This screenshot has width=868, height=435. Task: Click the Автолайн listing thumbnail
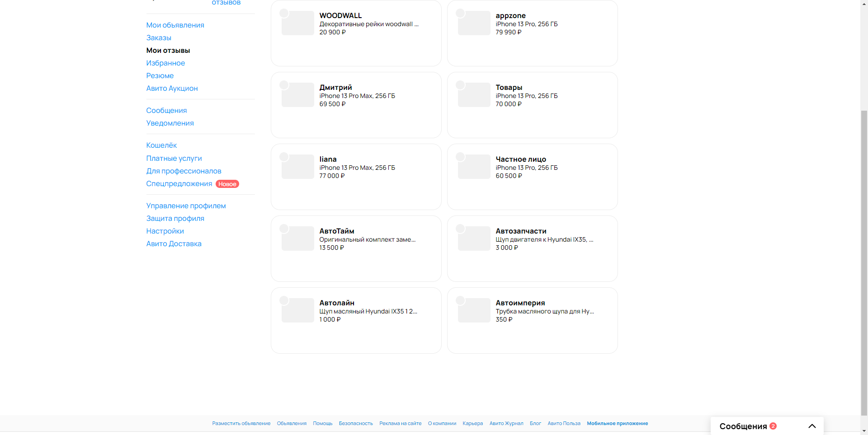(x=297, y=310)
